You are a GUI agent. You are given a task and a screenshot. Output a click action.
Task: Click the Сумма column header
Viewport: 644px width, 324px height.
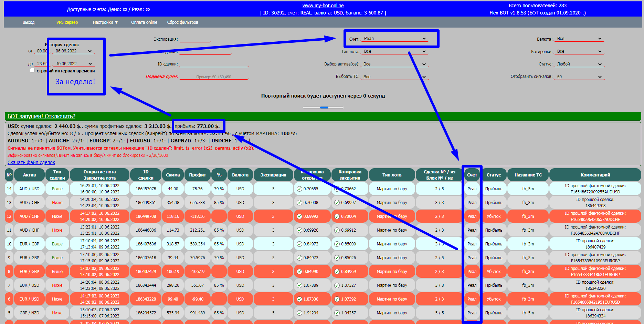pyautogui.click(x=173, y=175)
